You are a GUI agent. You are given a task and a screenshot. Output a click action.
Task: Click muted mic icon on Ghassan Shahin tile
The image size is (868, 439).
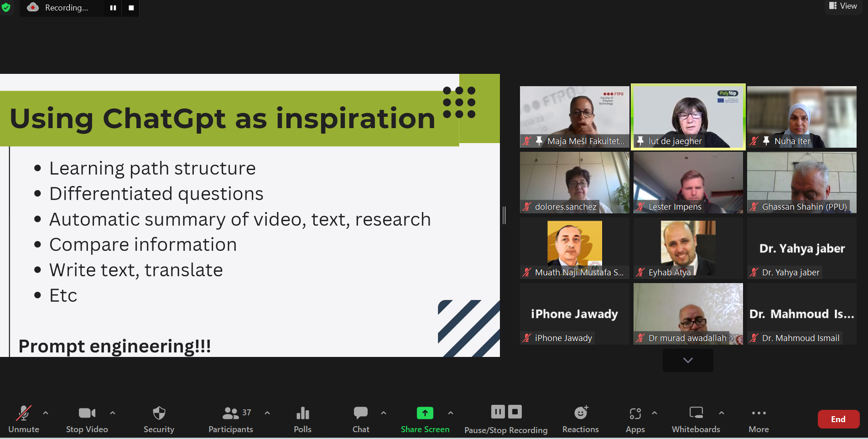pos(754,207)
